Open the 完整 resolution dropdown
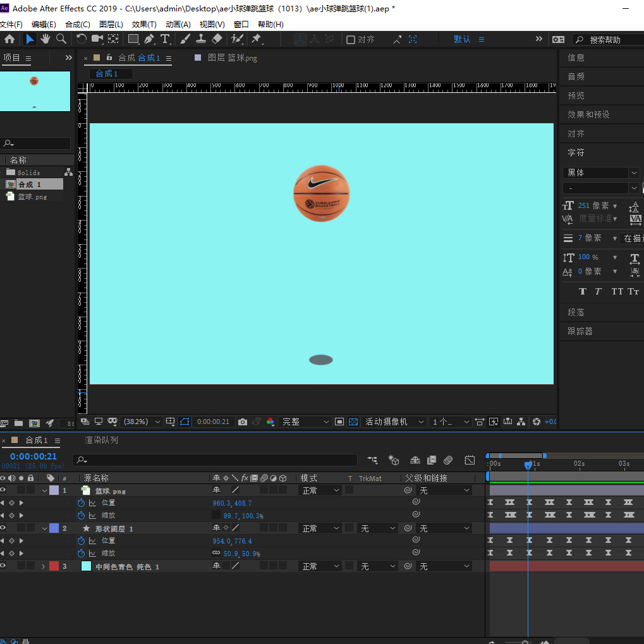The height and width of the screenshot is (644, 644). 306,422
